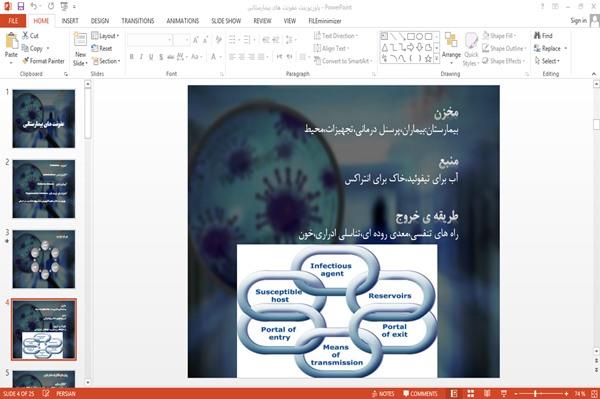
Task: Switch to the ANIMATIONS tab
Action: [183, 21]
